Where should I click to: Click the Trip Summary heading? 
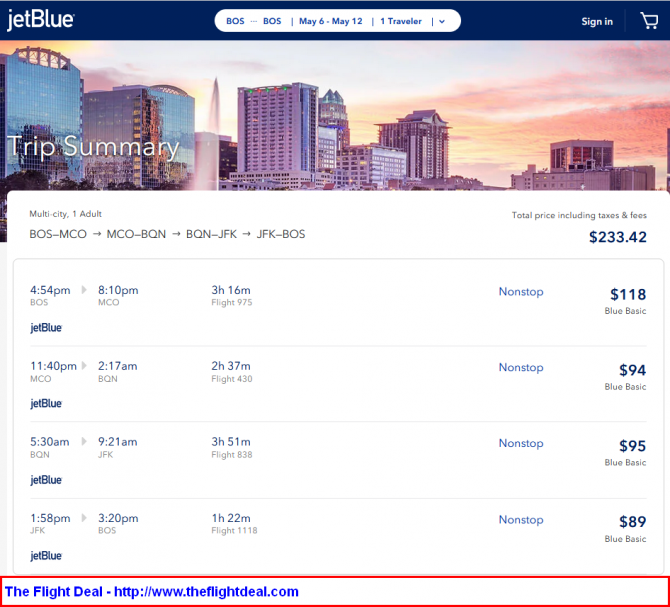(x=94, y=147)
